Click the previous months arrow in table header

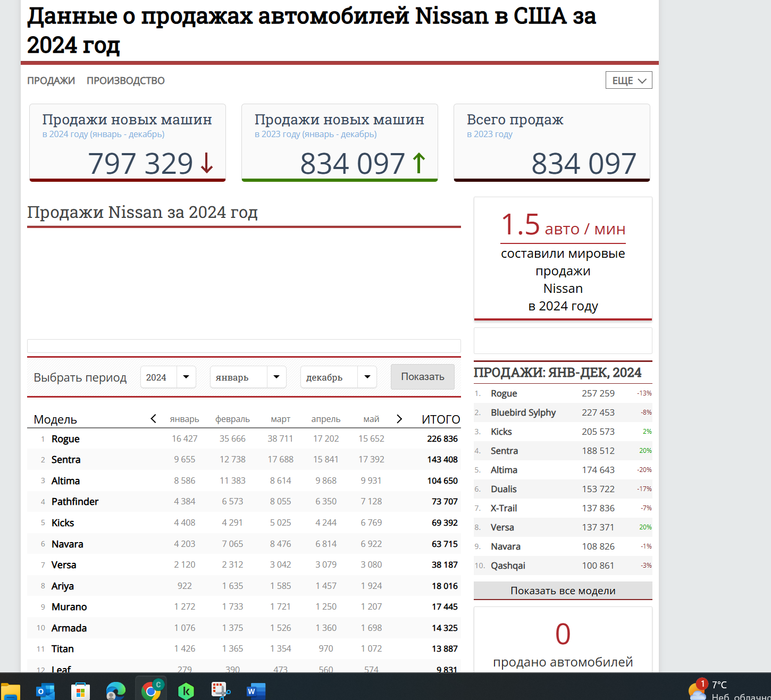[153, 419]
